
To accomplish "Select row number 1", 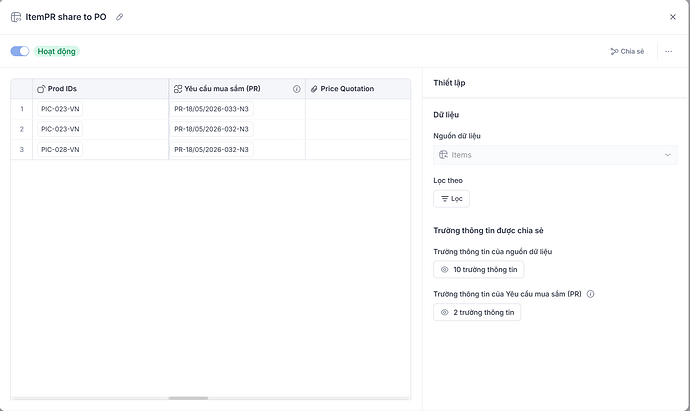I will click(22, 109).
